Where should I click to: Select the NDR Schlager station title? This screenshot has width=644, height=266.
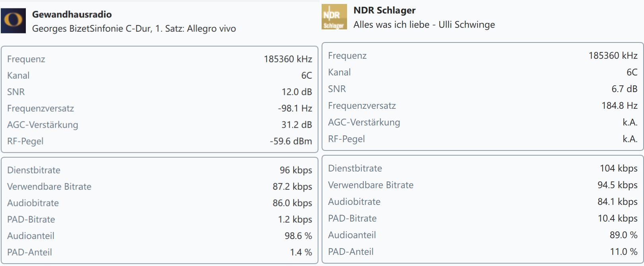tap(384, 10)
